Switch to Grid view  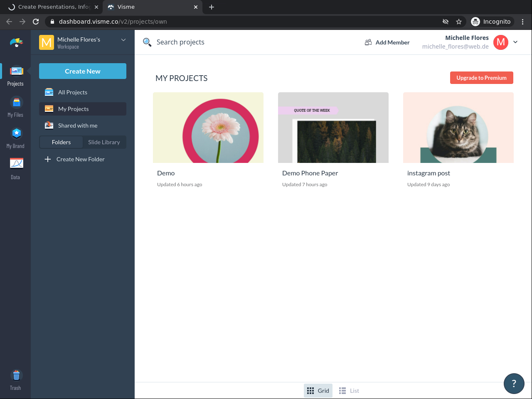click(x=318, y=391)
